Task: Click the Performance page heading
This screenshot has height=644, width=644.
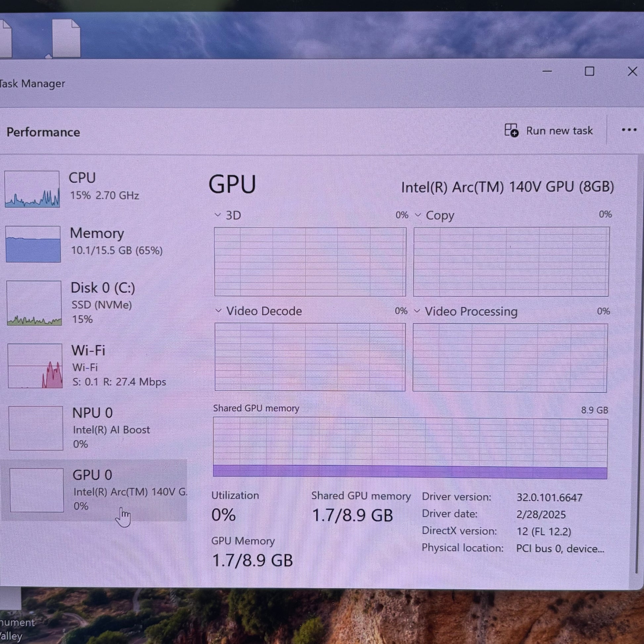Action: coord(43,132)
